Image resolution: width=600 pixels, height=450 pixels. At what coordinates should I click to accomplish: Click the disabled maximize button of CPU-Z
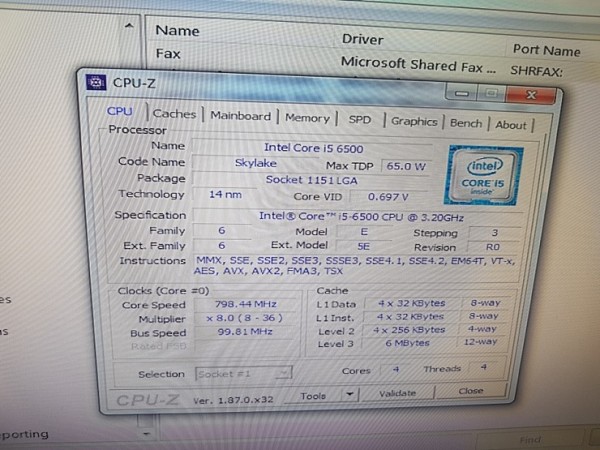[x=491, y=94]
